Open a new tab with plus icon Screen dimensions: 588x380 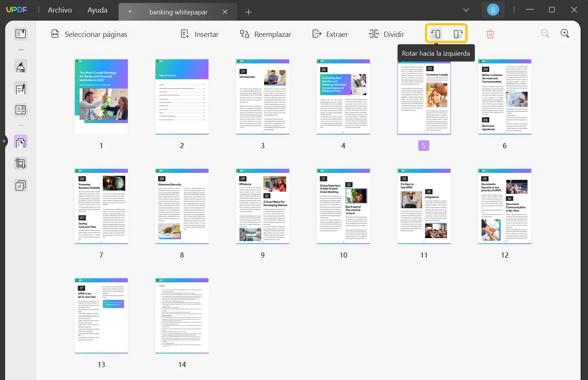(x=248, y=12)
